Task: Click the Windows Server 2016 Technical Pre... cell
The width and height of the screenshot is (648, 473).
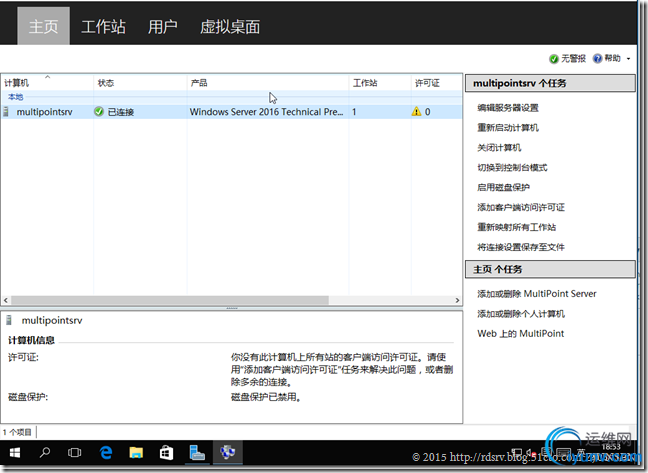Action: [x=267, y=112]
